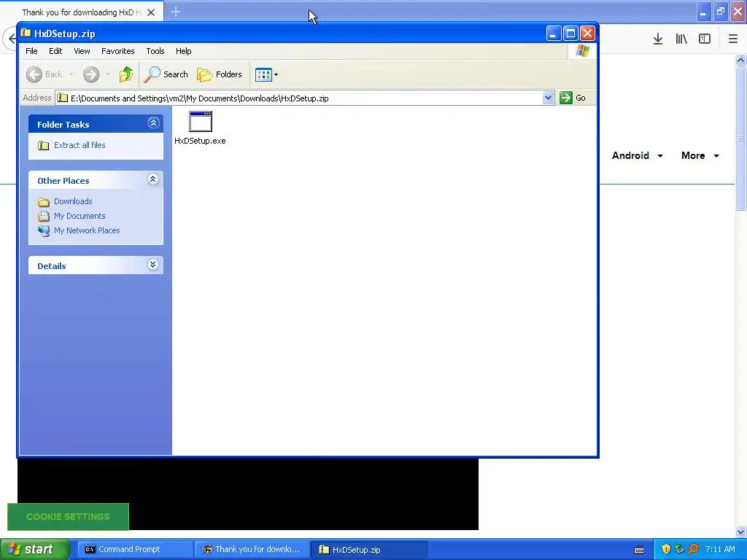Collapse the Other Places panel
The image size is (747, 560).
point(153,179)
